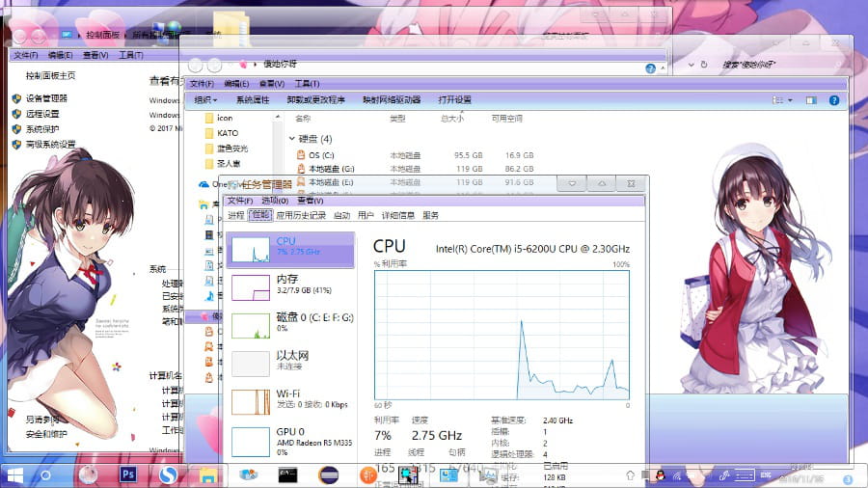Open File Explorer from the taskbar
This screenshot has width=868, height=488.
click(x=208, y=475)
